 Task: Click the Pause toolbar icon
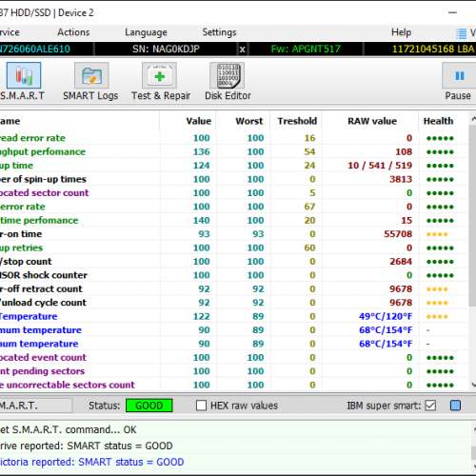click(459, 75)
